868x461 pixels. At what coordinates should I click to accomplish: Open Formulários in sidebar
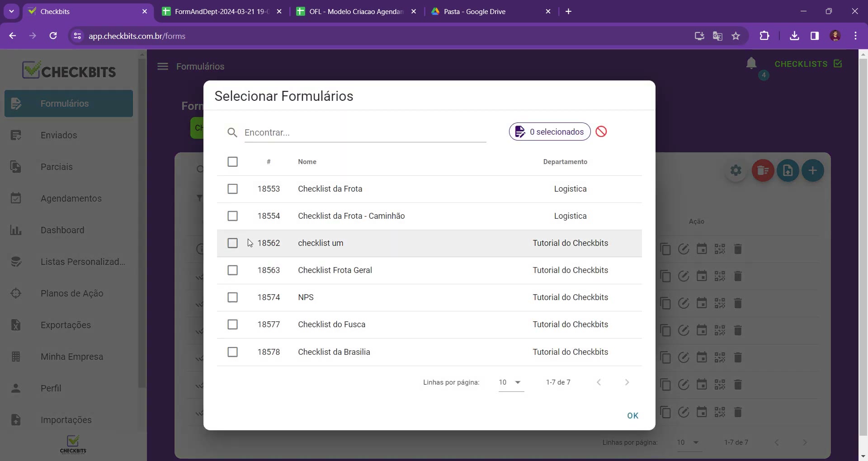(69, 103)
